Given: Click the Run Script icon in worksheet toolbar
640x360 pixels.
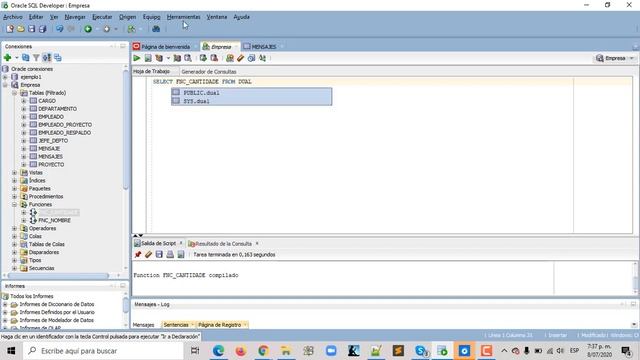Looking at the screenshot, I should [x=148, y=58].
